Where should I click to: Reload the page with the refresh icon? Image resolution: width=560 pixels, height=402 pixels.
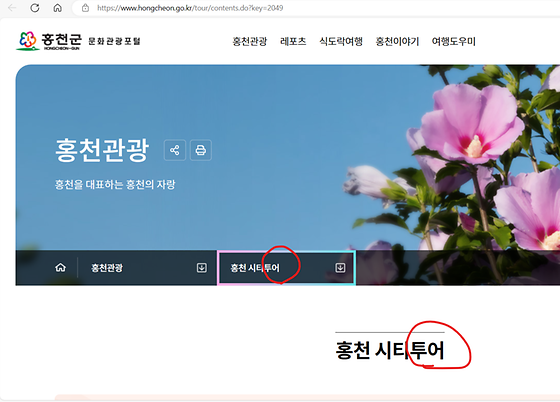[35, 8]
